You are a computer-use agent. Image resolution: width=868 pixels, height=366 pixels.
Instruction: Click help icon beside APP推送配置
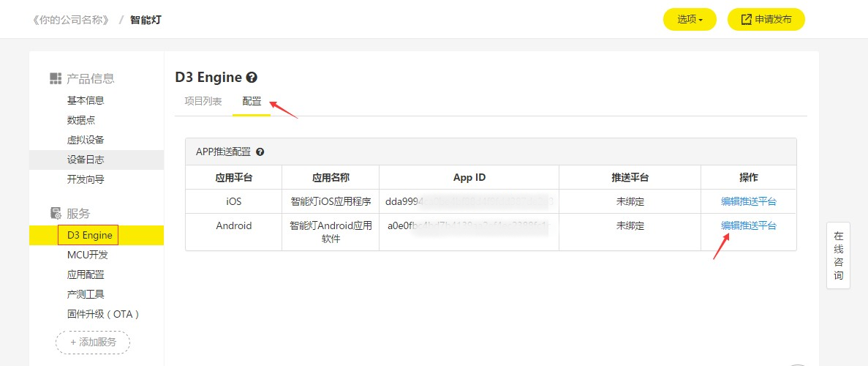pyautogui.click(x=260, y=152)
